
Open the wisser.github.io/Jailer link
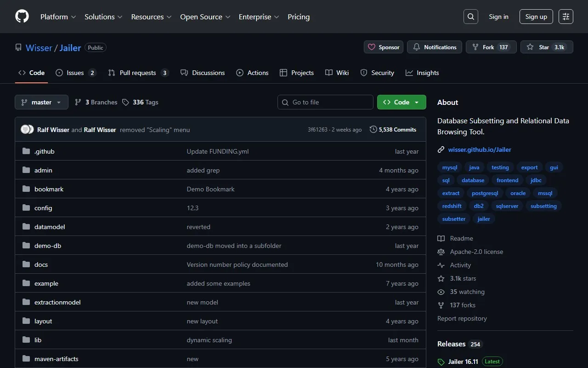pos(480,149)
